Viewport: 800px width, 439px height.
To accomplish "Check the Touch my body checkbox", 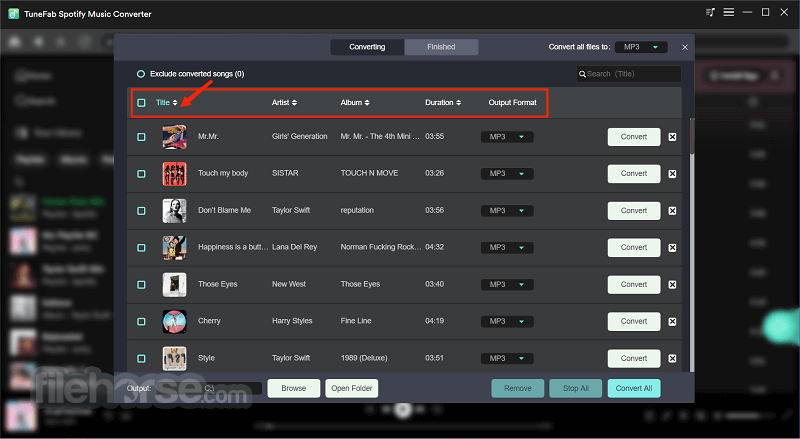I will [141, 174].
